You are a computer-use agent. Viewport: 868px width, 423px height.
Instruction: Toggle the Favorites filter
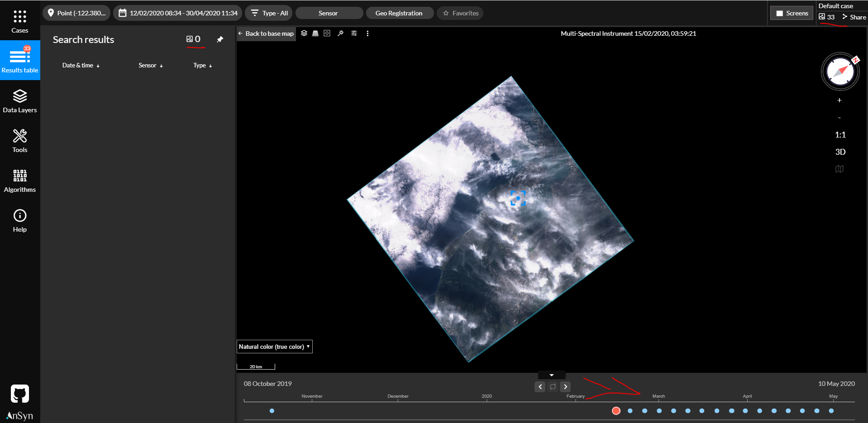[460, 13]
